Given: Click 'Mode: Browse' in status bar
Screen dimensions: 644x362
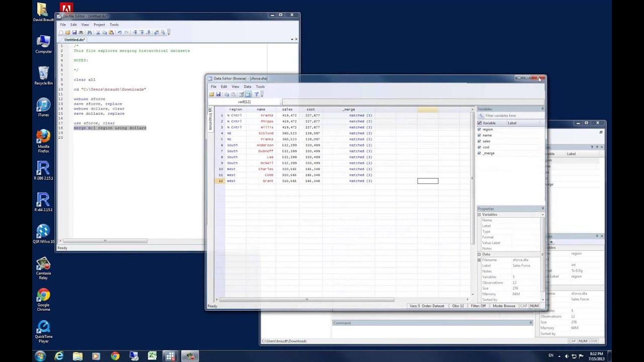Looking at the screenshot, I should pos(504,306).
